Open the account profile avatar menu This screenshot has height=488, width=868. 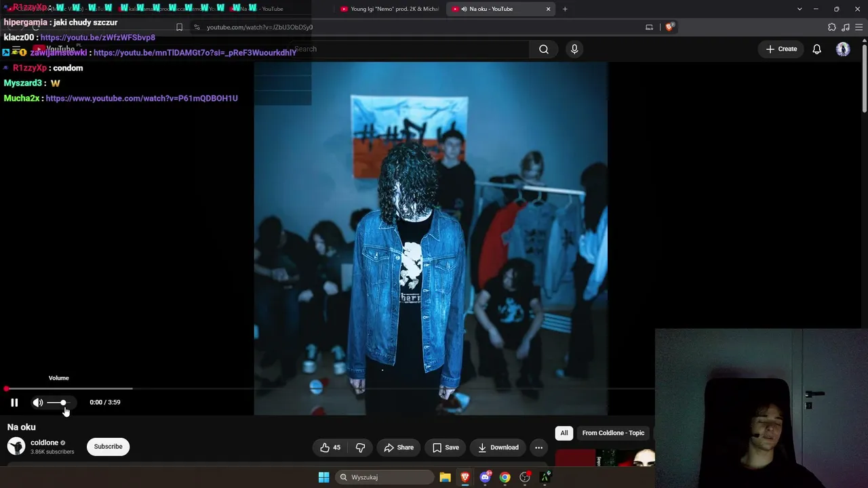pyautogui.click(x=843, y=49)
